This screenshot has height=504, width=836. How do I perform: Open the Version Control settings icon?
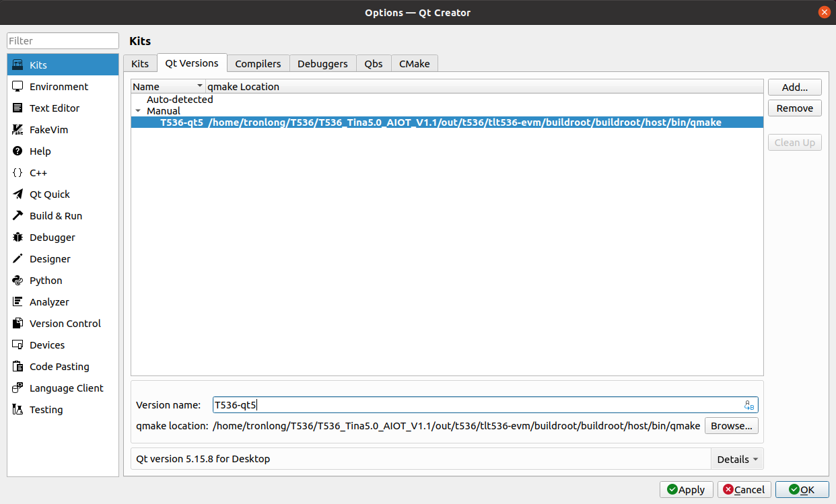[18, 324]
